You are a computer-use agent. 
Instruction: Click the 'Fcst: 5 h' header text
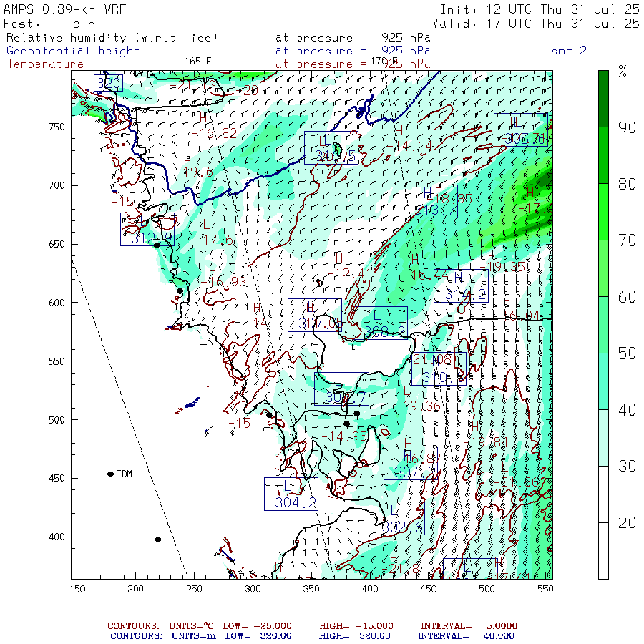point(49,24)
